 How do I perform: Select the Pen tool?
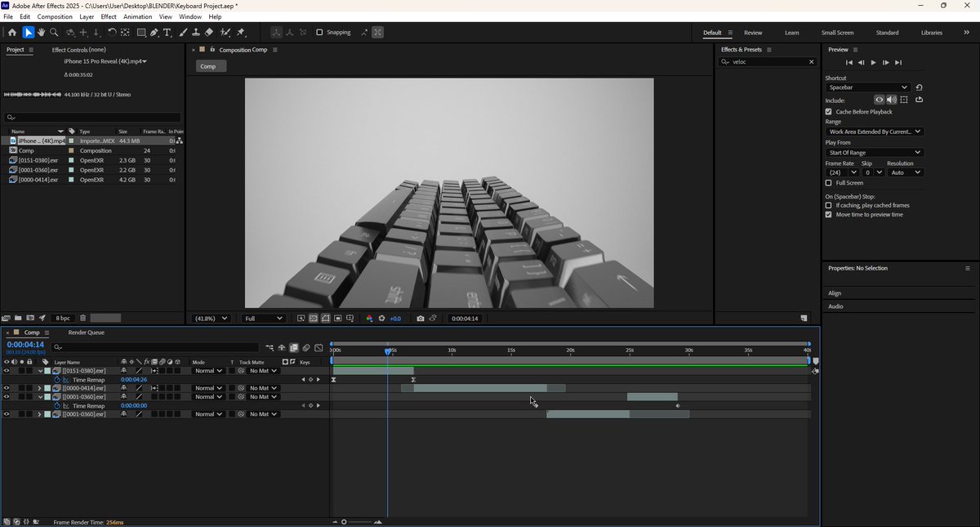coord(154,33)
